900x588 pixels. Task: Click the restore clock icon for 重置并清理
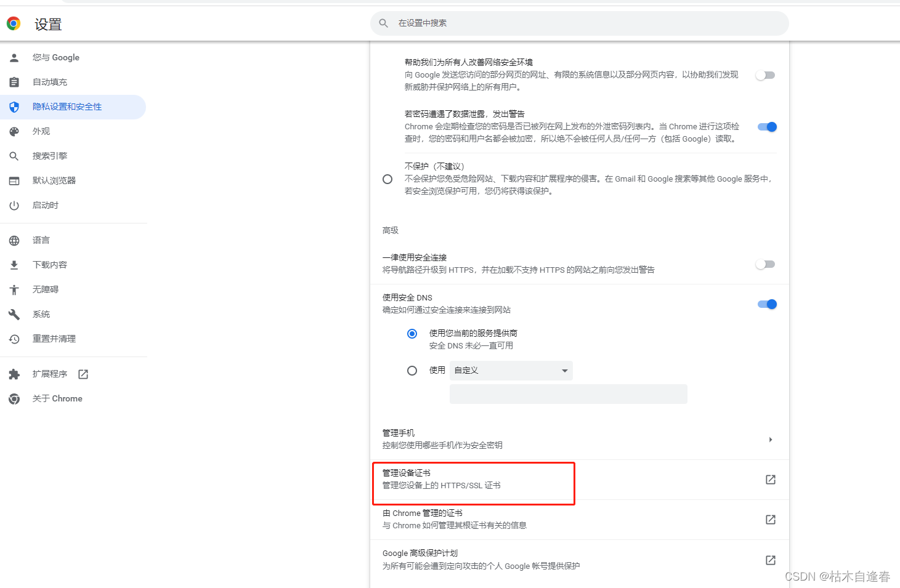14,339
